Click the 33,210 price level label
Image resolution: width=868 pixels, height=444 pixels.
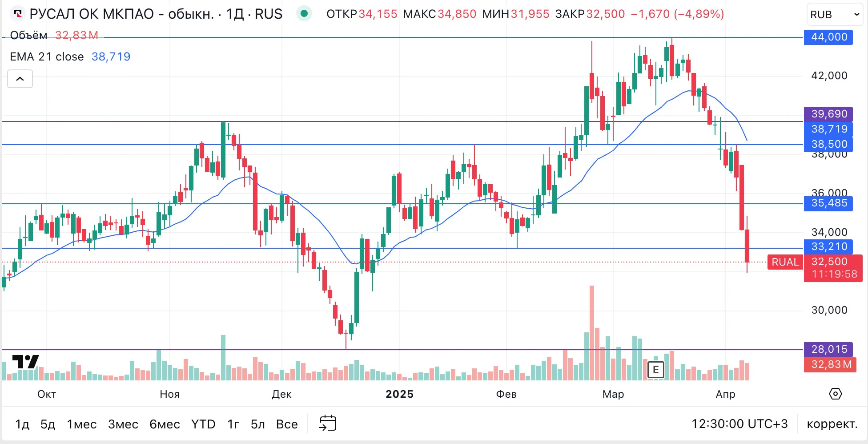tap(828, 246)
